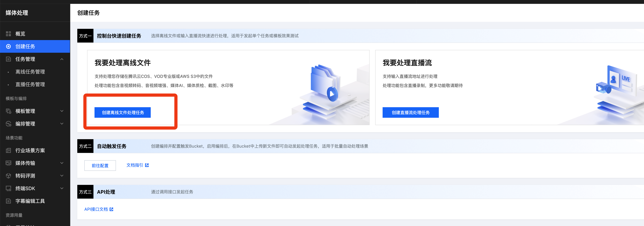Click the Overview grid icon in sidebar
The width and height of the screenshot is (644, 226).
click(8, 34)
